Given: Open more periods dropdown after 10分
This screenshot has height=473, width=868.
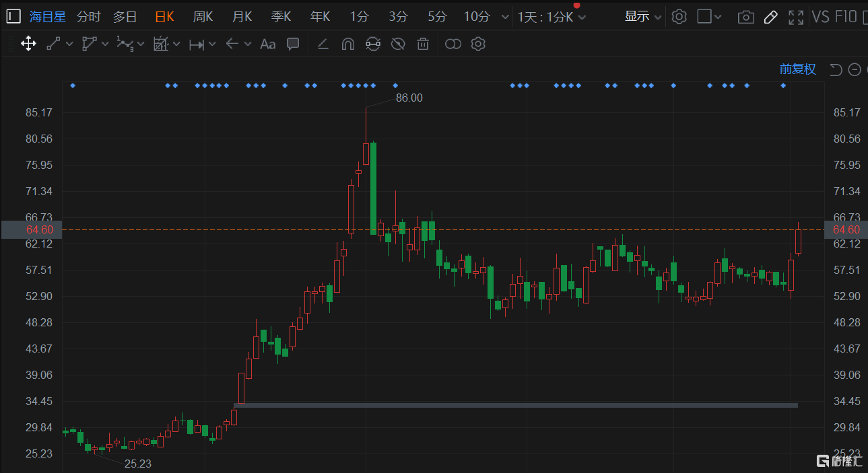Looking at the screenshot, I should 505,17.
